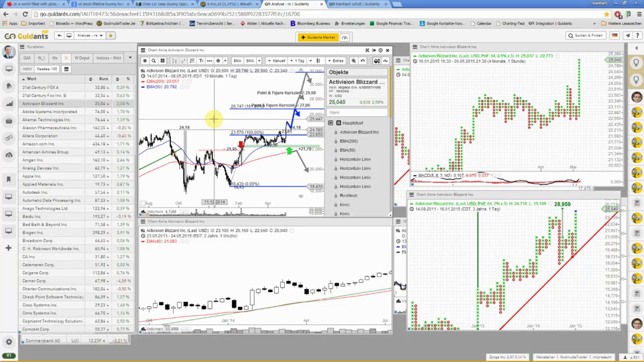Viewport: 644px width, 362px height.
Task: Open the Guidants Market button
Action: tap(318, 38)
